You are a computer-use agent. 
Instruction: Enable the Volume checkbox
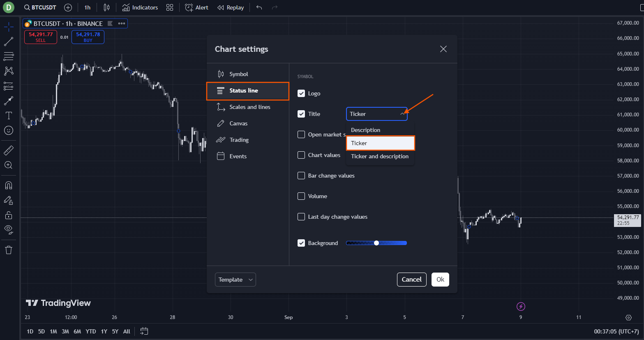(301, 196)
